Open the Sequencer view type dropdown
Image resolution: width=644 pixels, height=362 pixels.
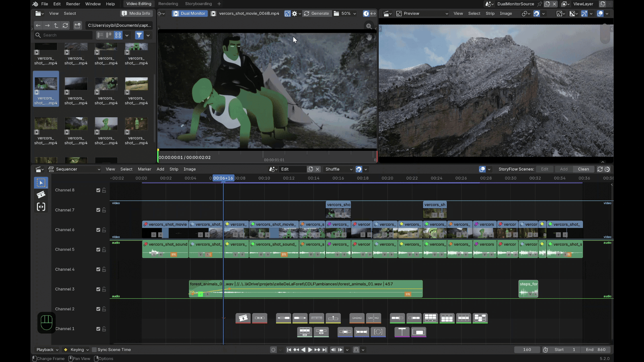click(74, 169)
